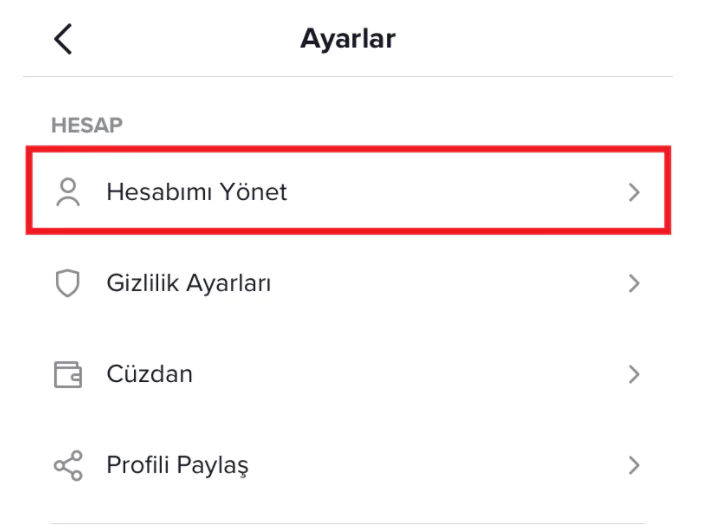Image resolution: width=703 pixels, height=527 pixels.
Task: Open the Cüzdan text label
Action: [150, 375]
